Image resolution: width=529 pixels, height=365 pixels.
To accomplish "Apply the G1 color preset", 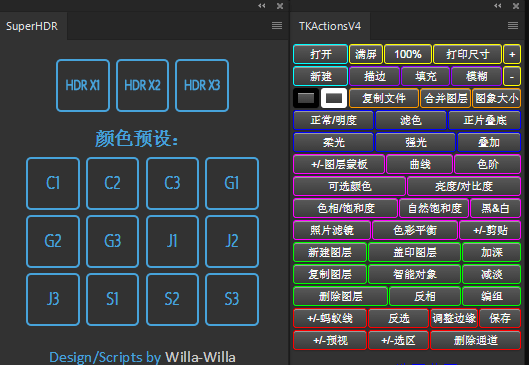I will pyautogui.click(x=232, y=183).
